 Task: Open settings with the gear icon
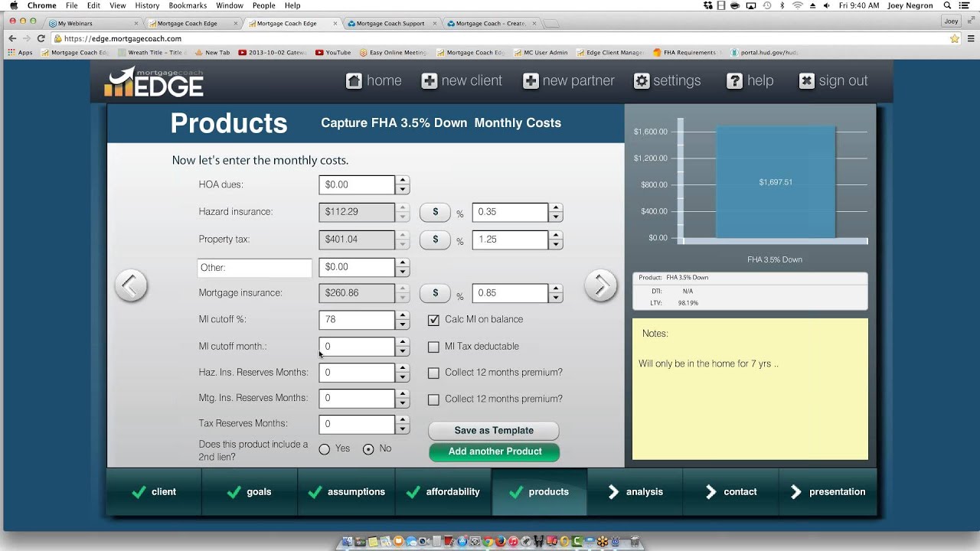coord(642,80)
